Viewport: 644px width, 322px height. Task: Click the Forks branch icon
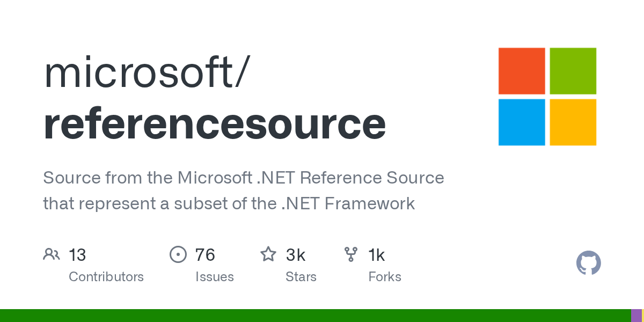click(x=351, y=254)
